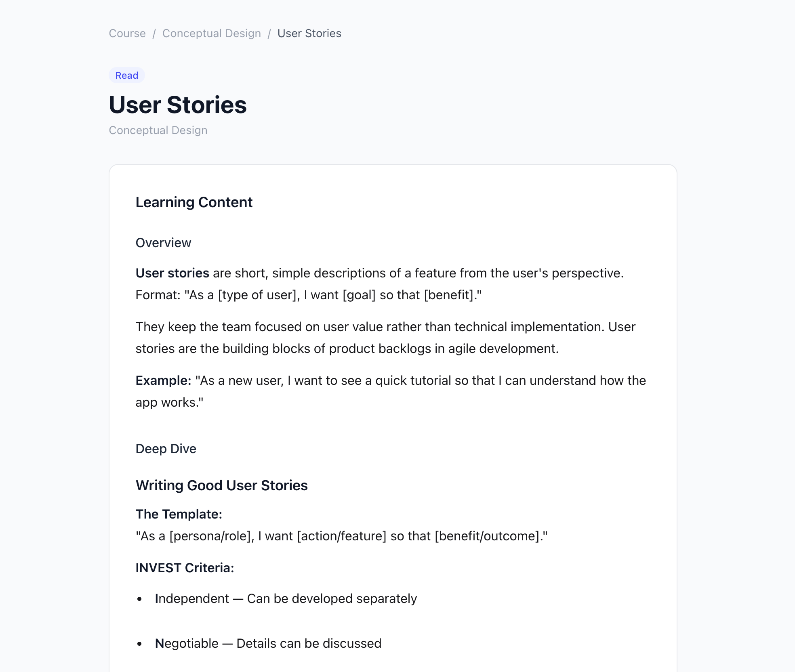Click the INVEST Criteria label
This screenshot has width=795, height=672.
click(185, 568)
